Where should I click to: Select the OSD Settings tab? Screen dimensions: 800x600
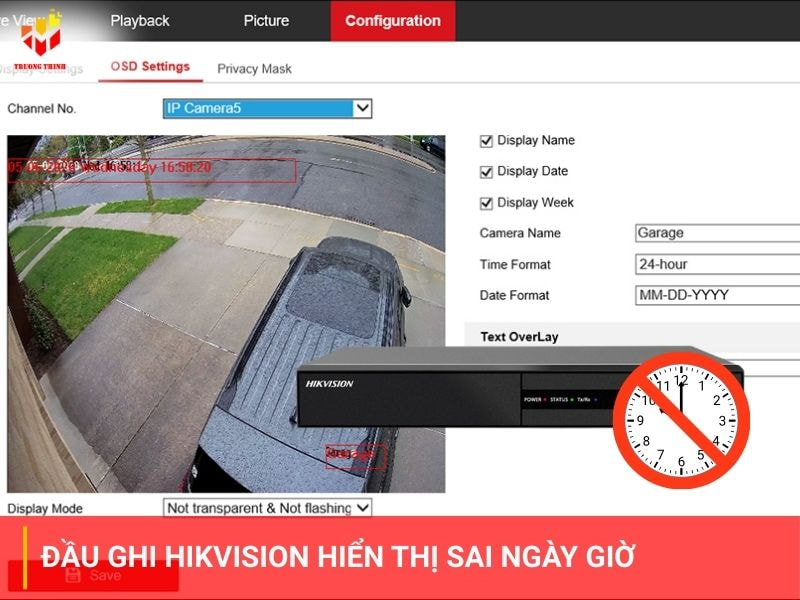click(148, 67)
